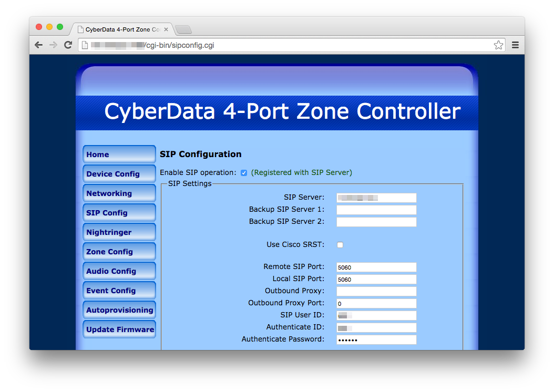554x392 pixels.
Task: Click inside the Remote SIP Port field
Action: (376, 267)
